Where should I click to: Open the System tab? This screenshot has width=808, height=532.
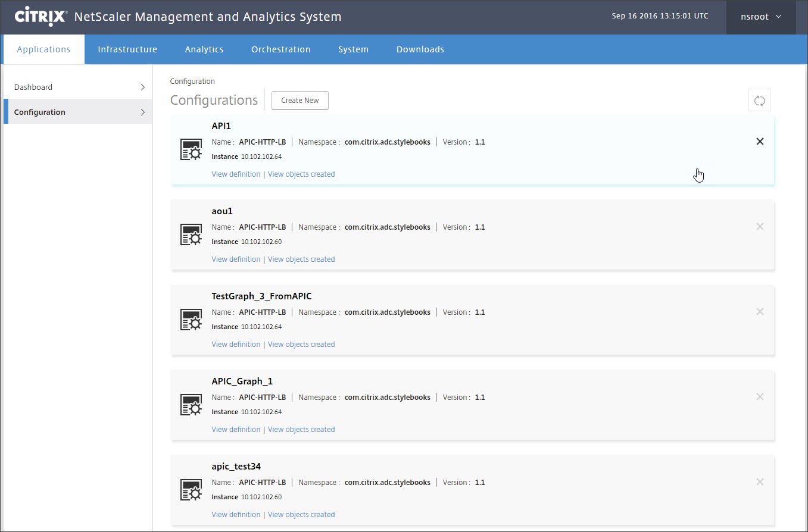pyautogui.click(x=353, y=49)
